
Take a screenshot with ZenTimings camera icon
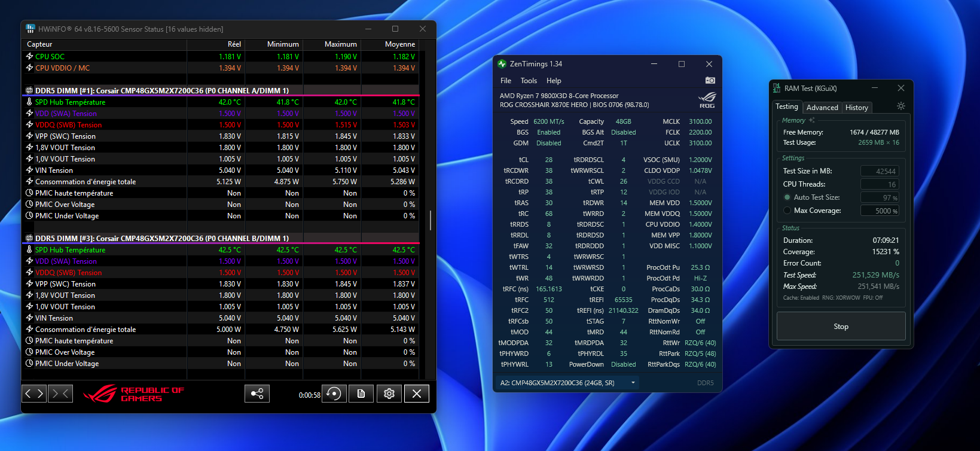pyautogui.click(x=710, y=80)
